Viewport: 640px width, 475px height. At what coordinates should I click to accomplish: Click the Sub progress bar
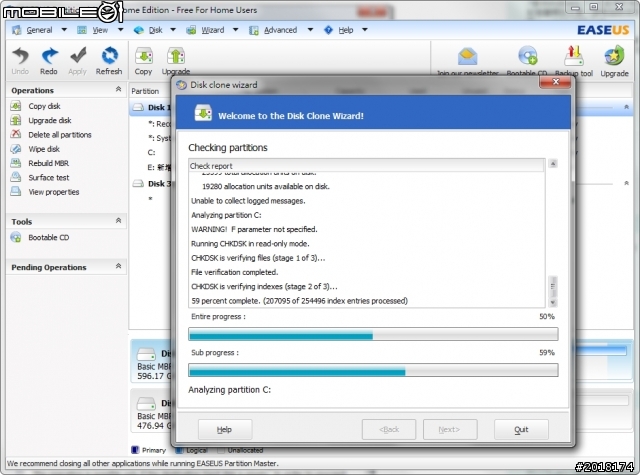373,370
